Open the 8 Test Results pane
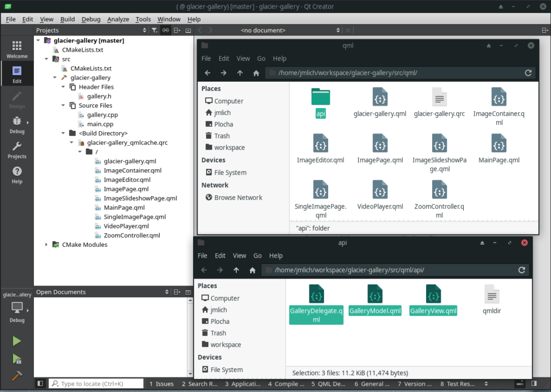The image size is (551, 392). [458, 383]
